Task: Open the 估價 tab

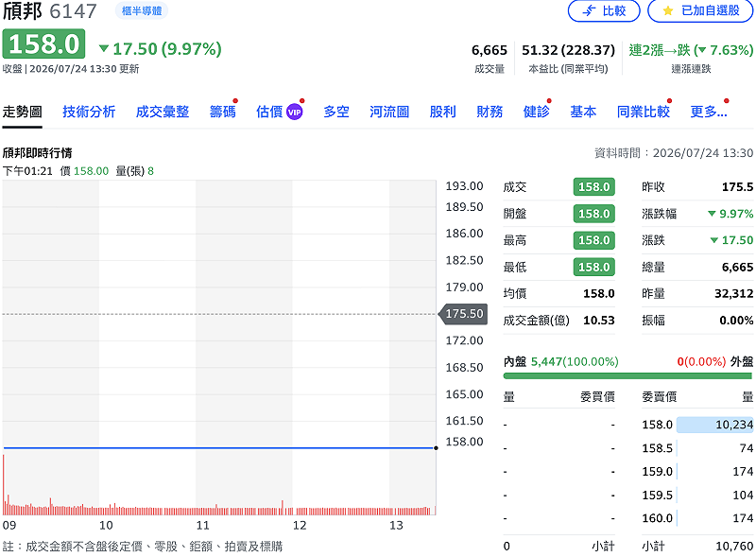Action: pyautogui.click(x=269, y=112)
